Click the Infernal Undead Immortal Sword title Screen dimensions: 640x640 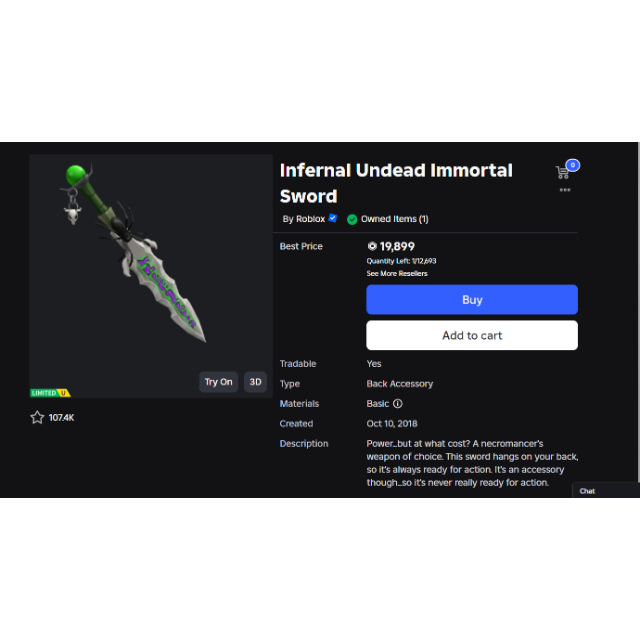[x=396, y=183]
